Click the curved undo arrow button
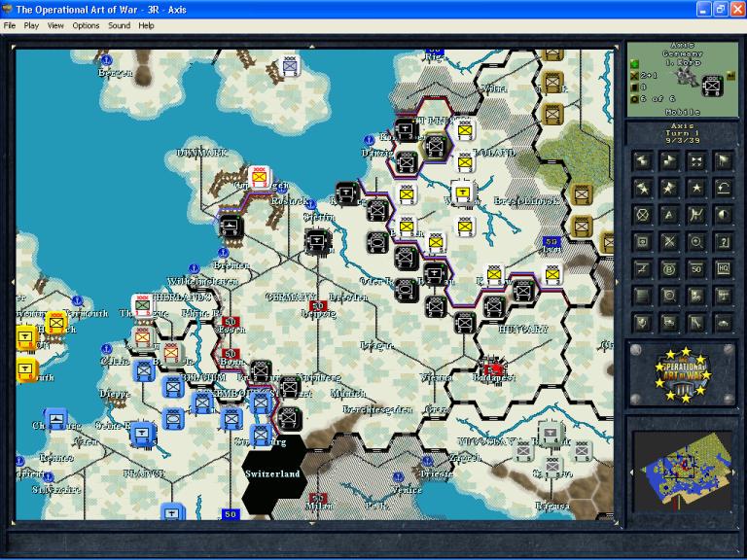This screenshot has width=747, height=560. (724, 189)
